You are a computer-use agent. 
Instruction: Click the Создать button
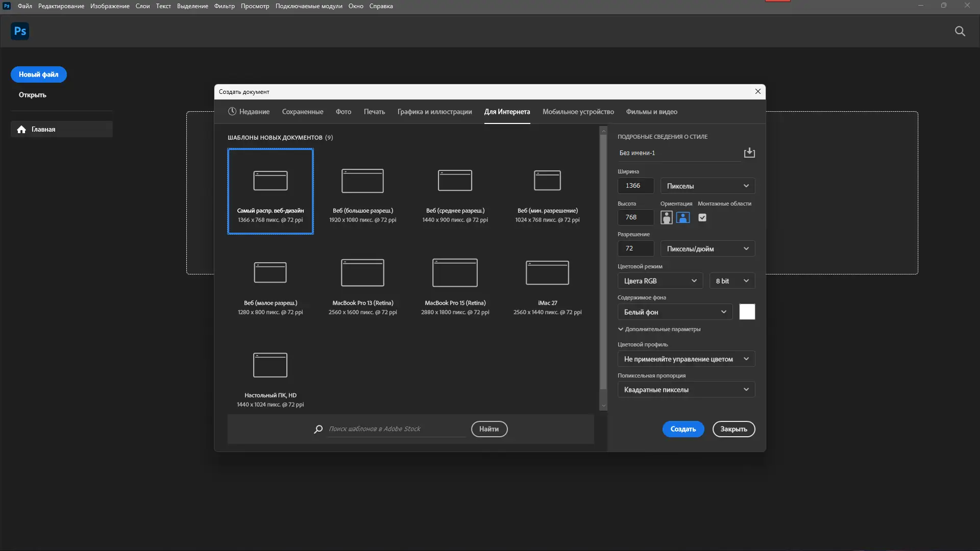coord(683,429)
